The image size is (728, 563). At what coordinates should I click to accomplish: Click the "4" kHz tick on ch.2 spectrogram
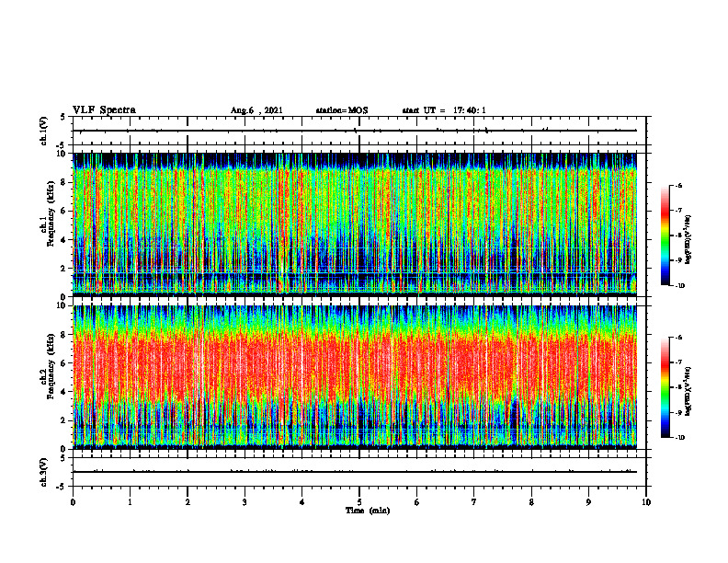(64, 392)
